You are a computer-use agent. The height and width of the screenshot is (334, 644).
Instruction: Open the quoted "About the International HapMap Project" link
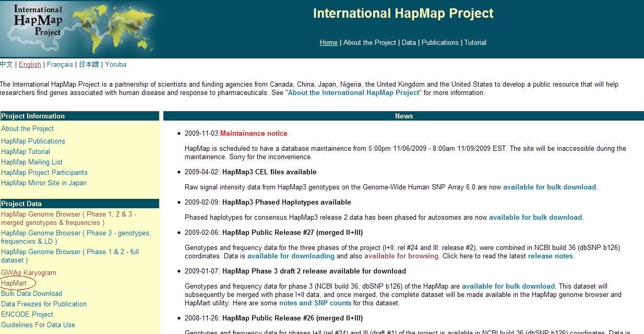[x=354, y=93]
